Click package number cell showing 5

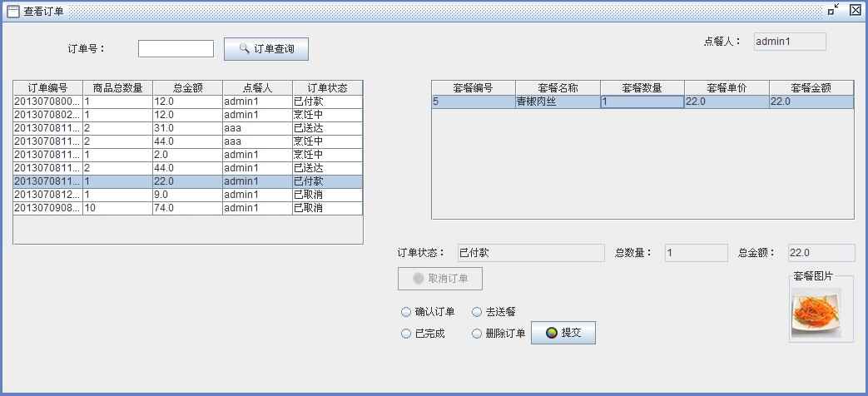click(x=474, y=101)
